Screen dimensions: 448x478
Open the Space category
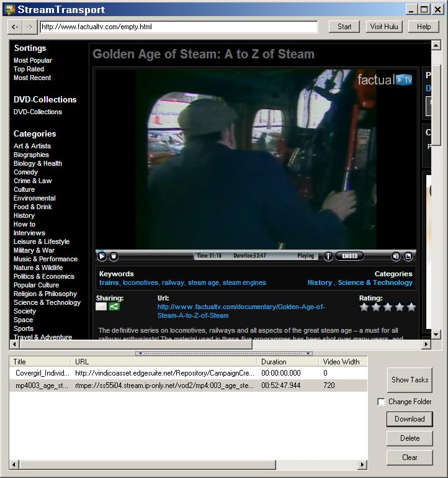tap(23, 320)
